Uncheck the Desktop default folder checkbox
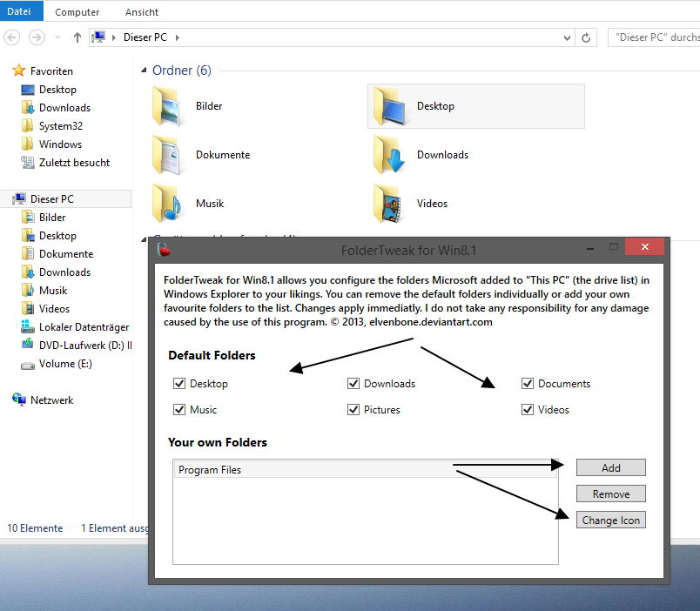 [x=179, y=384]
